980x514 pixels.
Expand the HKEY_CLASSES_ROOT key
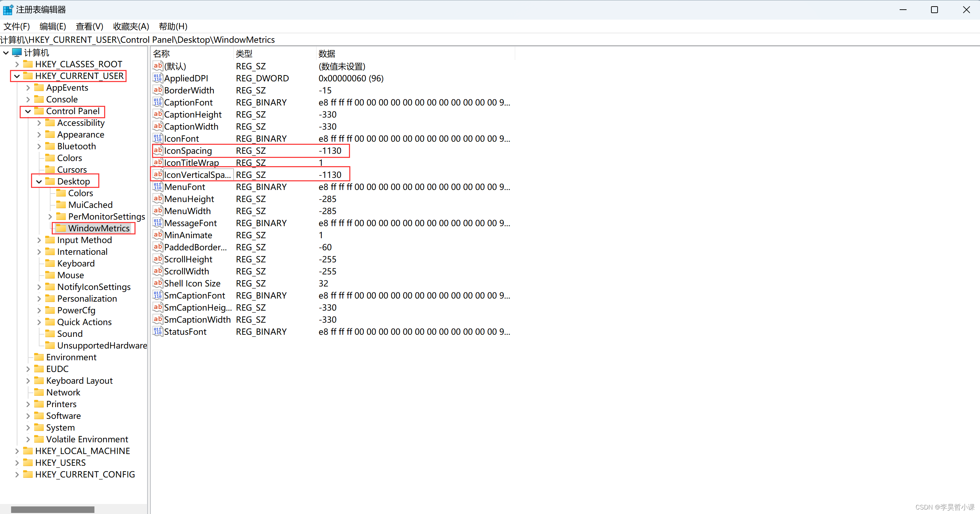click(x=17, y=64)
